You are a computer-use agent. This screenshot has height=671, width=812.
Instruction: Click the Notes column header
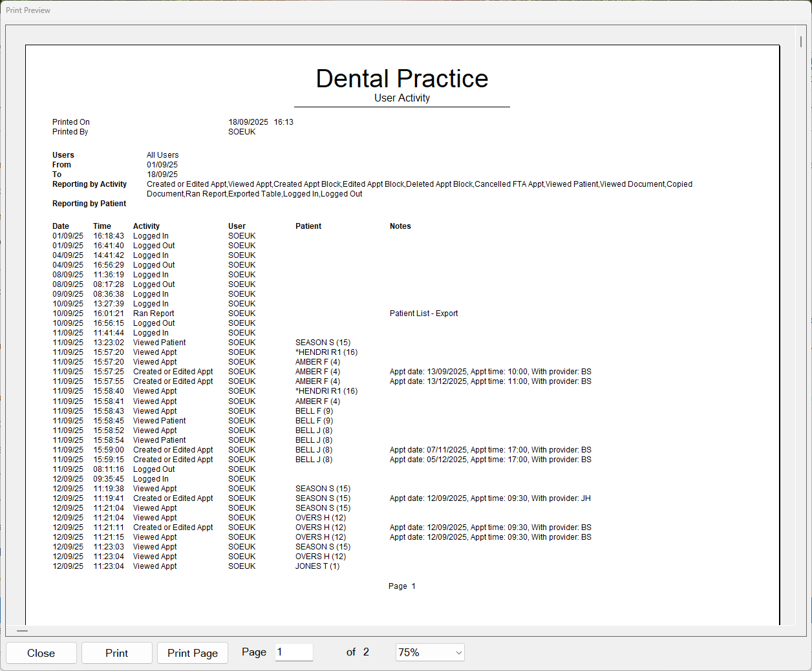tap(400, 226)
